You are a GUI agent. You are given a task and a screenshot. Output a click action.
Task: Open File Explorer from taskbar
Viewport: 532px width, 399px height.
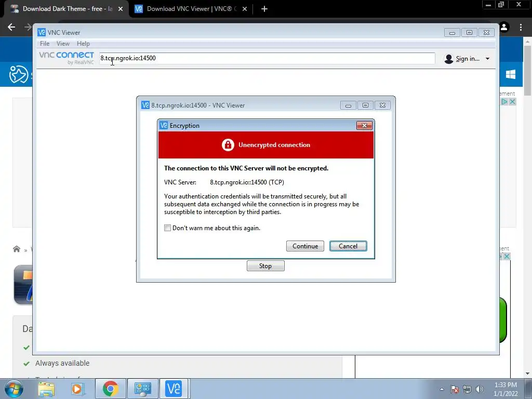click(x=46, y=389)
